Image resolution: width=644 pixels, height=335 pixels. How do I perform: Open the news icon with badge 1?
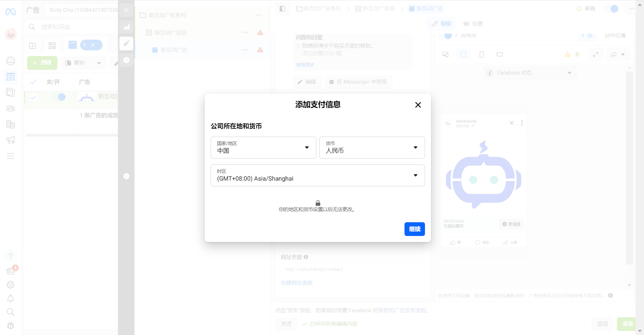(11, 271)
